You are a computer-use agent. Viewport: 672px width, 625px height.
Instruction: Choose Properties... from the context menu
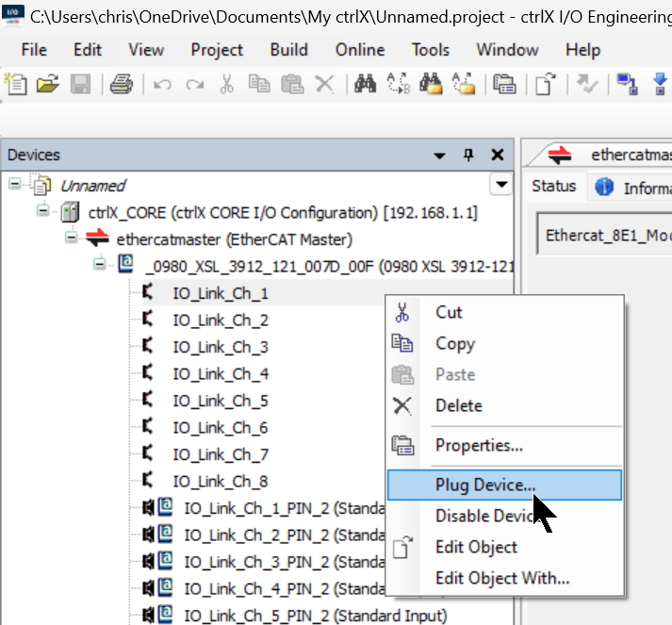(x=504, y=445)
